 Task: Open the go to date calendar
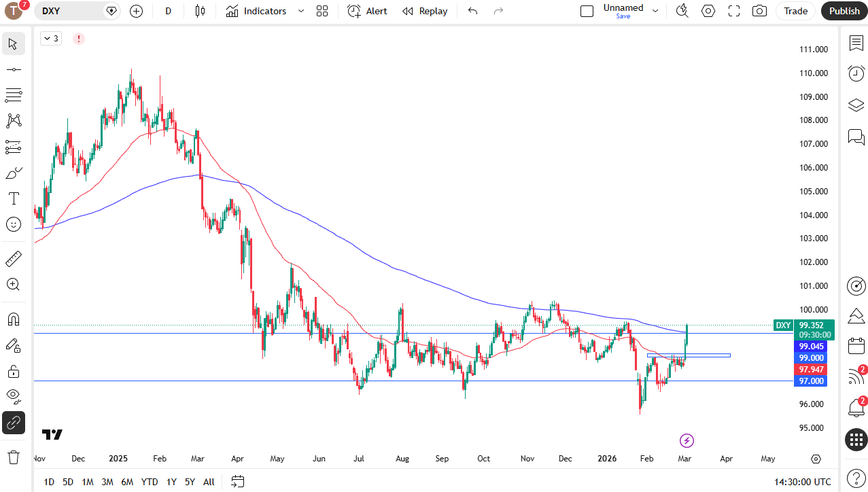coord(237,482)
